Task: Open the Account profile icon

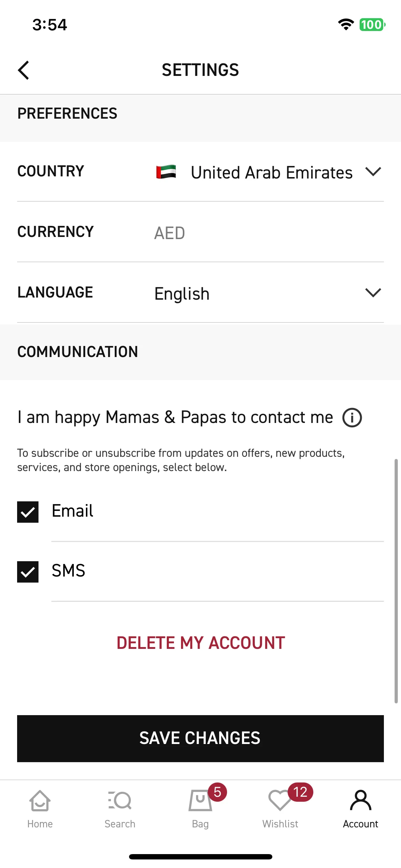Action: tap(361, 801)
